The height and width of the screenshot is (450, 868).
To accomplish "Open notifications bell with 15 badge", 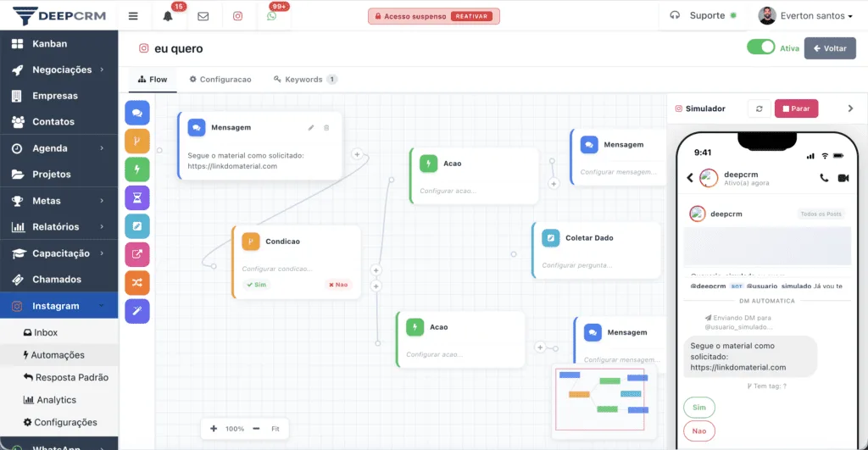I will pos(168,16).
